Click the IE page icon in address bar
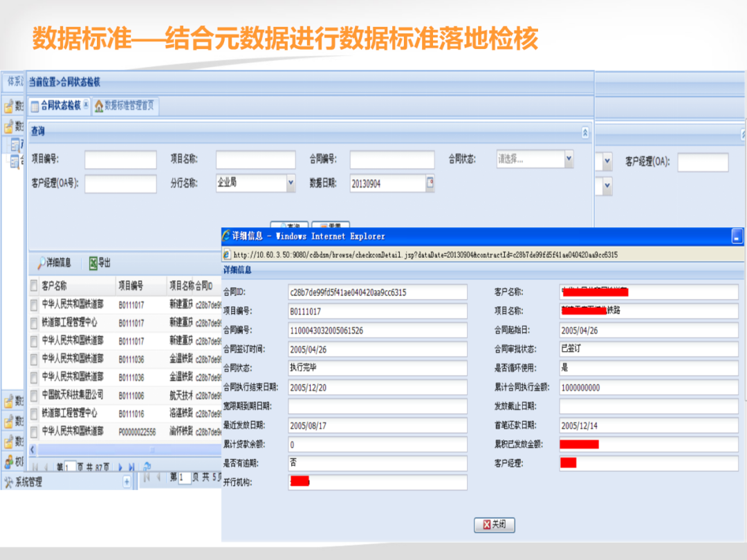This screenshot has width=747, height=560. (x=227, y=255)
